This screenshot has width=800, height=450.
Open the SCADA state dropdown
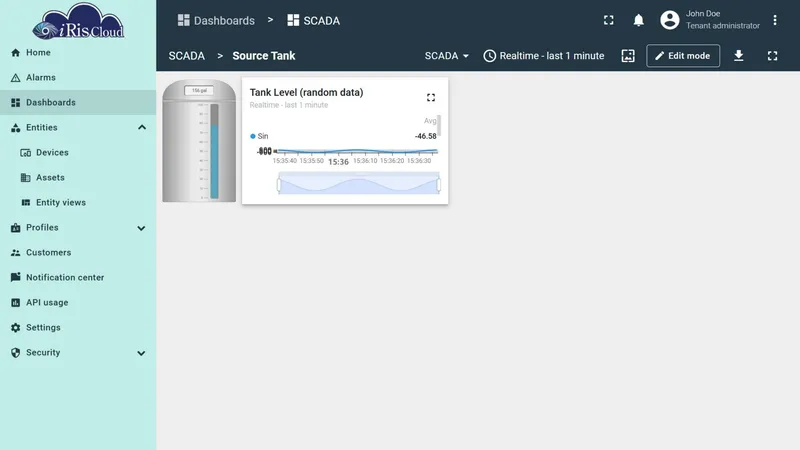[446, 56]
